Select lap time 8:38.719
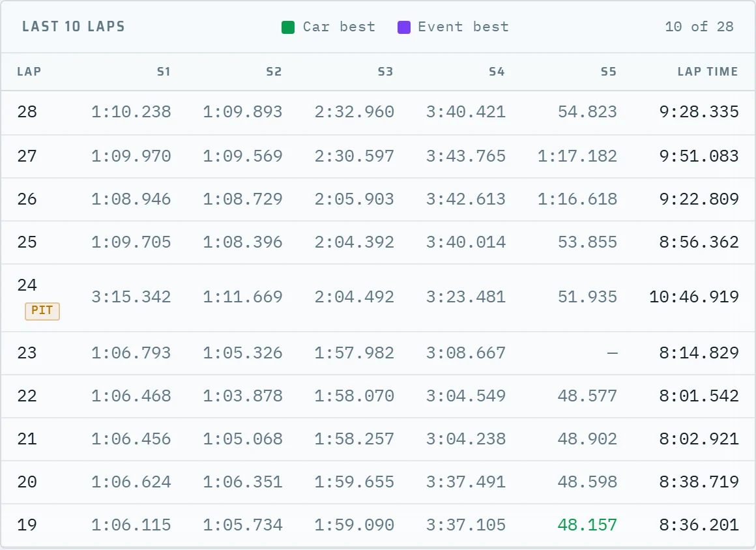The height and width of the screenshot is (550, 756). (x=699, y=482)
